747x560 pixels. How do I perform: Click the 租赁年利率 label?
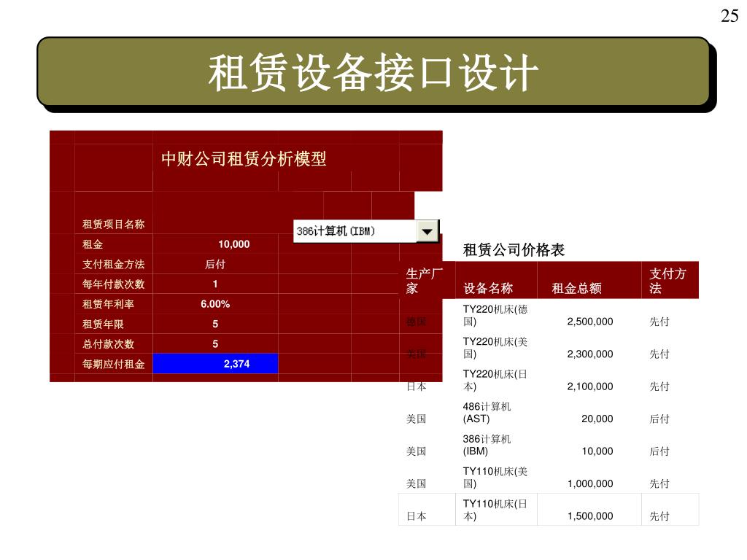[108, 304]
